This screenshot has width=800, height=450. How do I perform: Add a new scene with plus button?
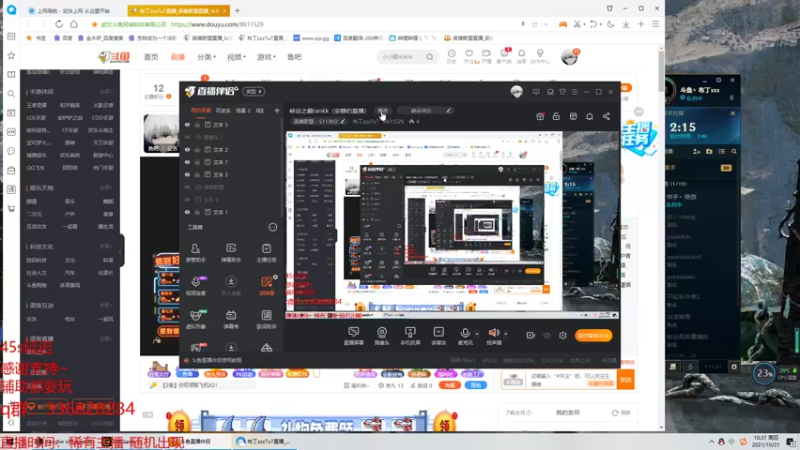coord(277,110)
